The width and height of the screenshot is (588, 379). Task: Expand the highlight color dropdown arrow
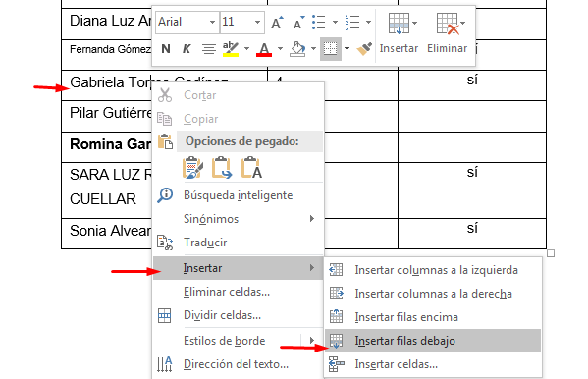(246, 48)
